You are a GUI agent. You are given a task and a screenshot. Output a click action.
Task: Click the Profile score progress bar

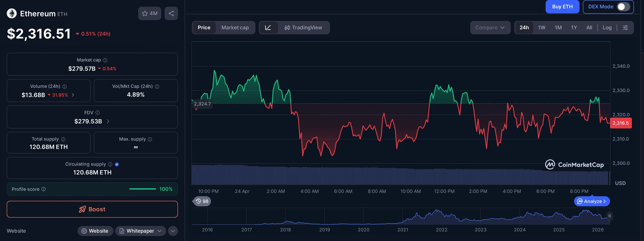coord(143,189)
